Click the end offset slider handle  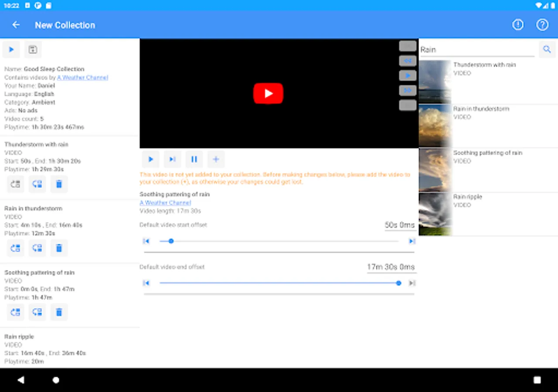click(x=398, y=283)
